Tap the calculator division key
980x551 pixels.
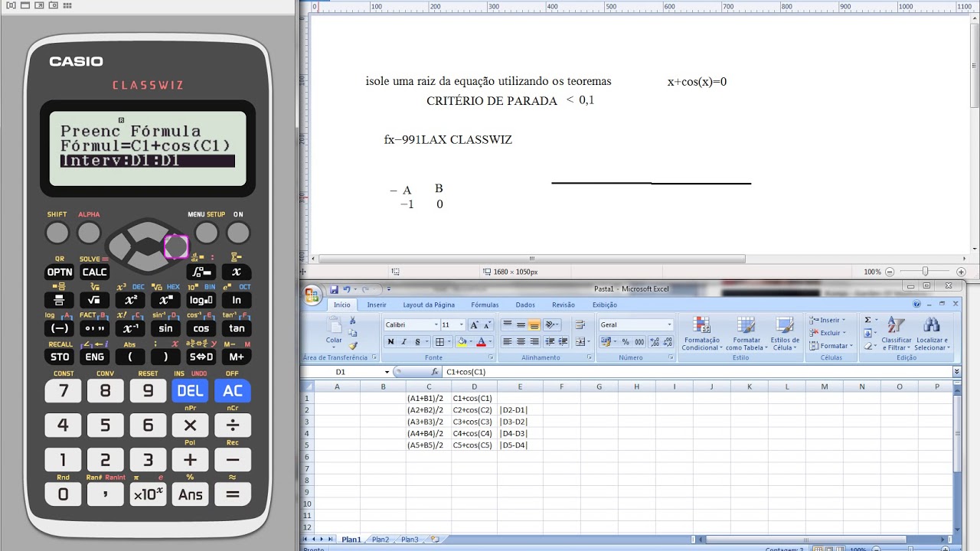click(x=233, y=425)
